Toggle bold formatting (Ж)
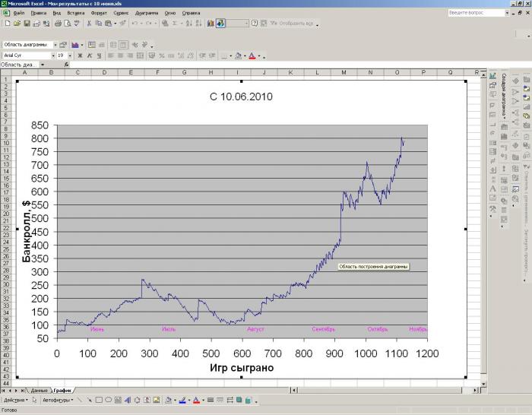The height and width of the screenshot is (415, 532). click(x=79, y=55)
